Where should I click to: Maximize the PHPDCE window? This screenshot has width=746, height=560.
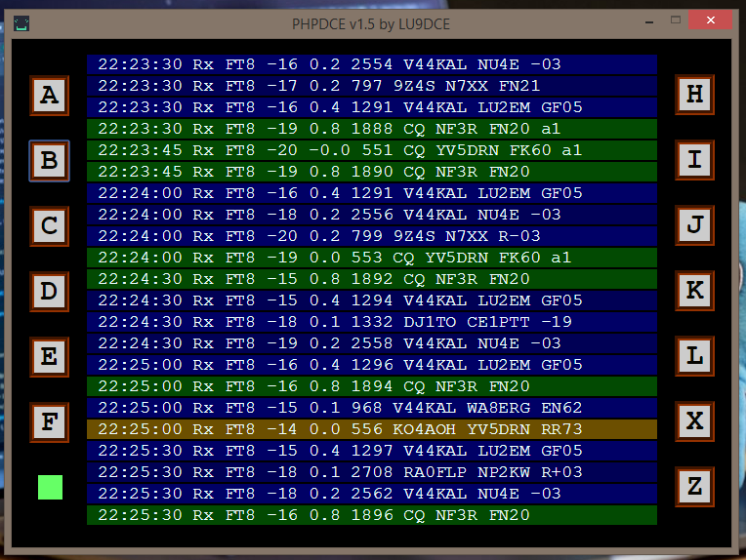pos(676,20)
